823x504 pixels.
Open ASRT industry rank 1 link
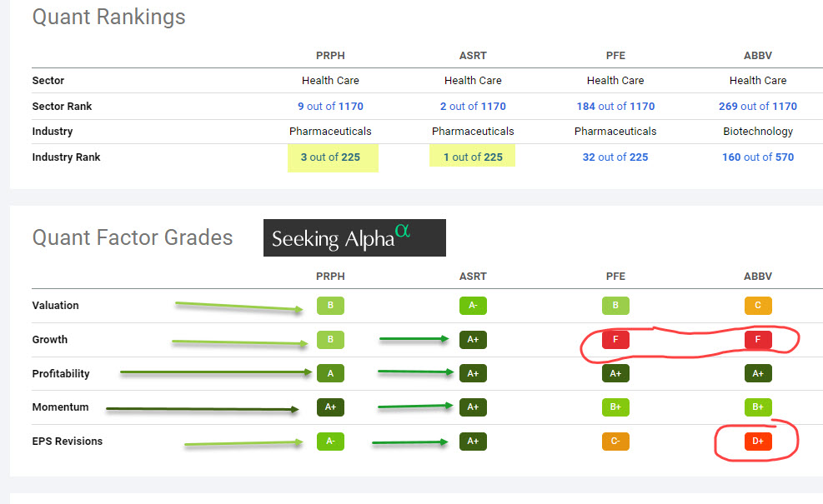coord(446,157)
